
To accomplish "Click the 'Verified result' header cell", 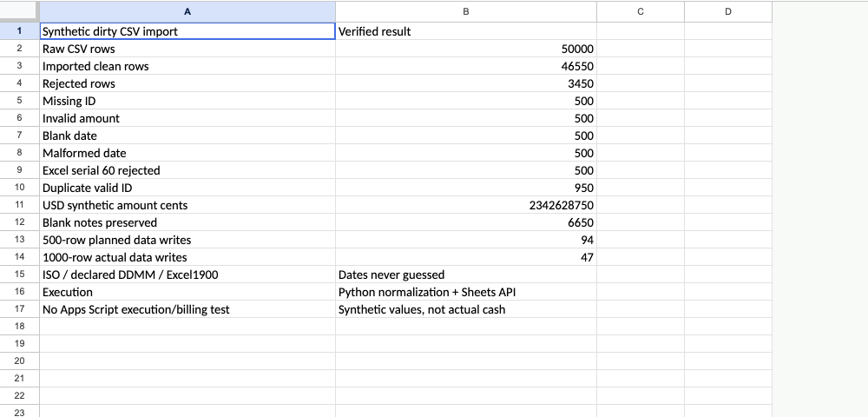I will (x=465, y=31).
